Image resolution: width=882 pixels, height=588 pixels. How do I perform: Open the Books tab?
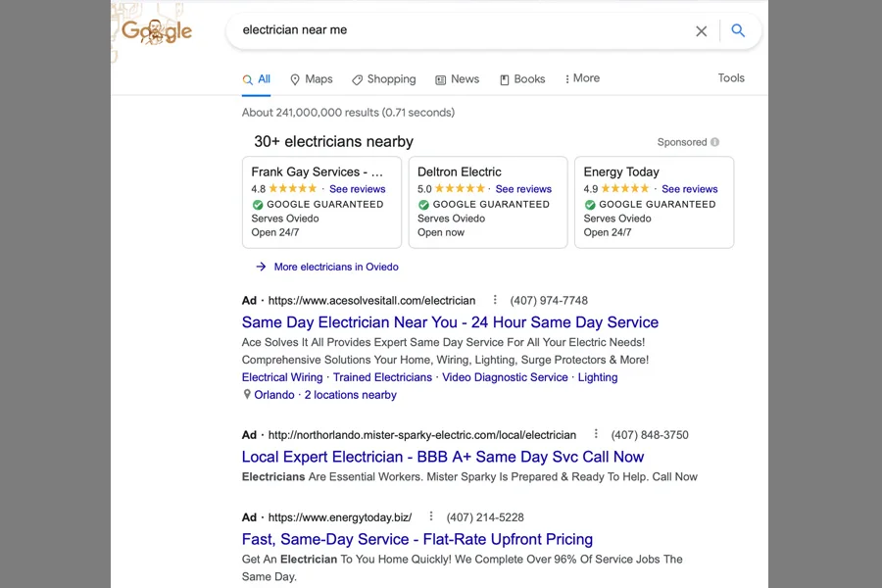pyautogui.click(x=522, y=79)
